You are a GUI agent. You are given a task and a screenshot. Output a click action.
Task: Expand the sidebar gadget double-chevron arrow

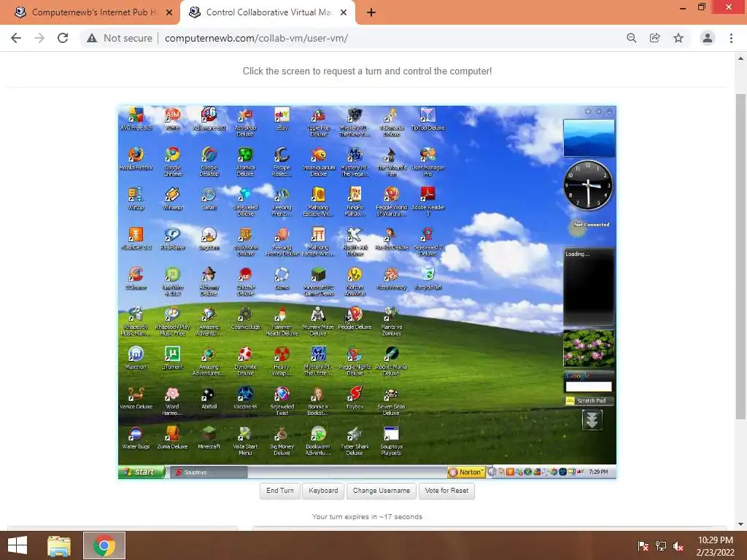[592, 419]
